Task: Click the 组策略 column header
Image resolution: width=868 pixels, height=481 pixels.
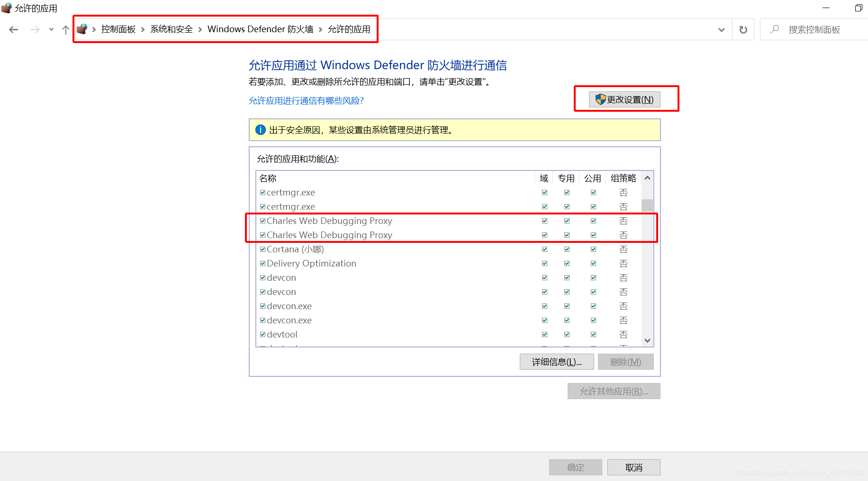Action: click(624, 178)
